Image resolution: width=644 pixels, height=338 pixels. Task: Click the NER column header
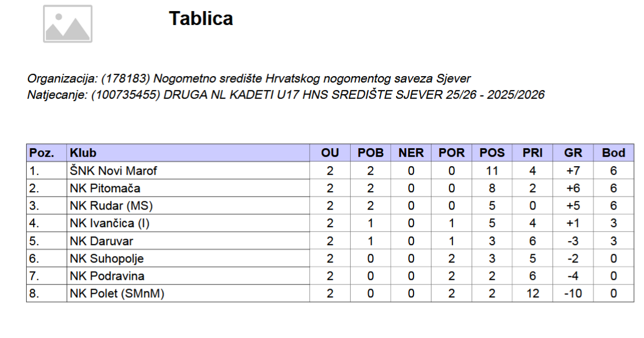tap(411, 153)
